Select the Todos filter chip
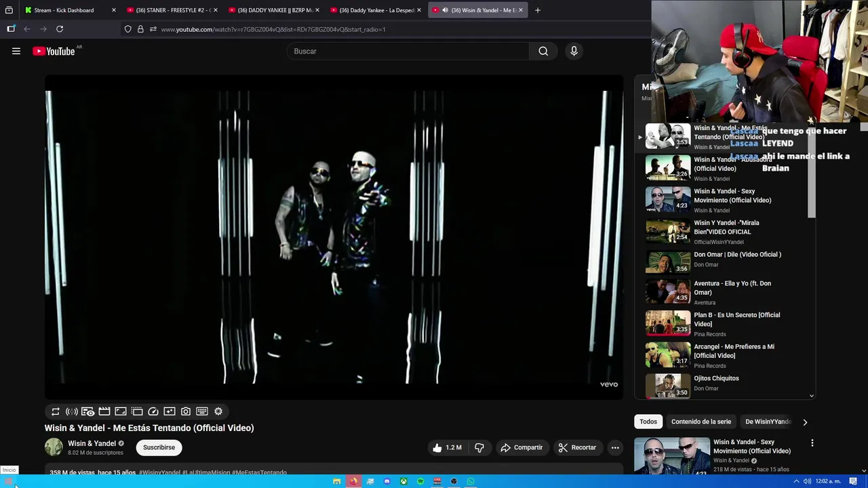The image size is (868, 488). pos(648,422)
